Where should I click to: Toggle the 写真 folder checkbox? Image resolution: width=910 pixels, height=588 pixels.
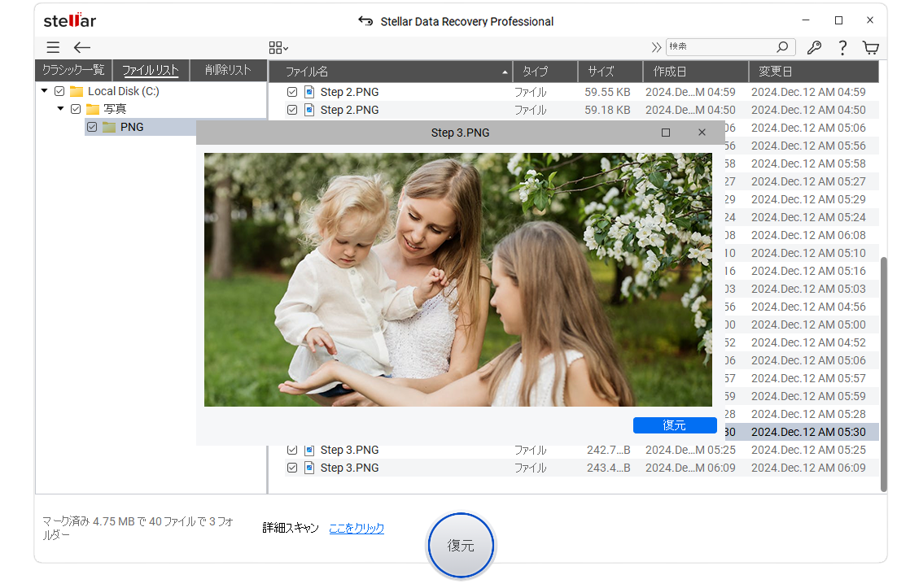coord(76,109)
